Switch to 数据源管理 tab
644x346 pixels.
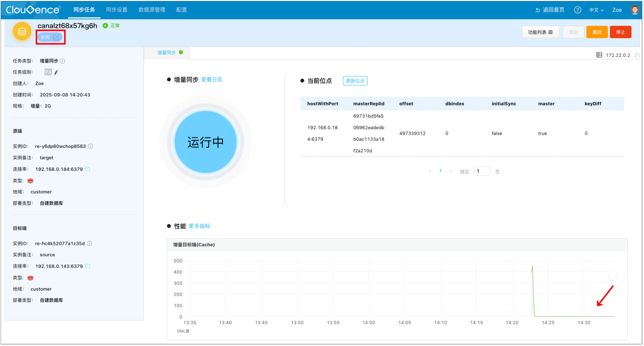click(152, 10)
